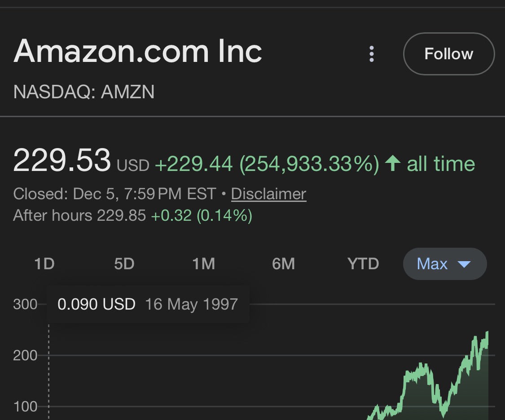Select the 6M time range
This screenshot has width=505, height=420.
click(x=283, y=264)
